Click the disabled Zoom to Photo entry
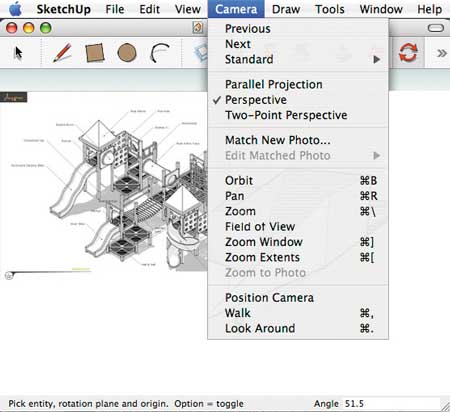 [x=298, y=273]
